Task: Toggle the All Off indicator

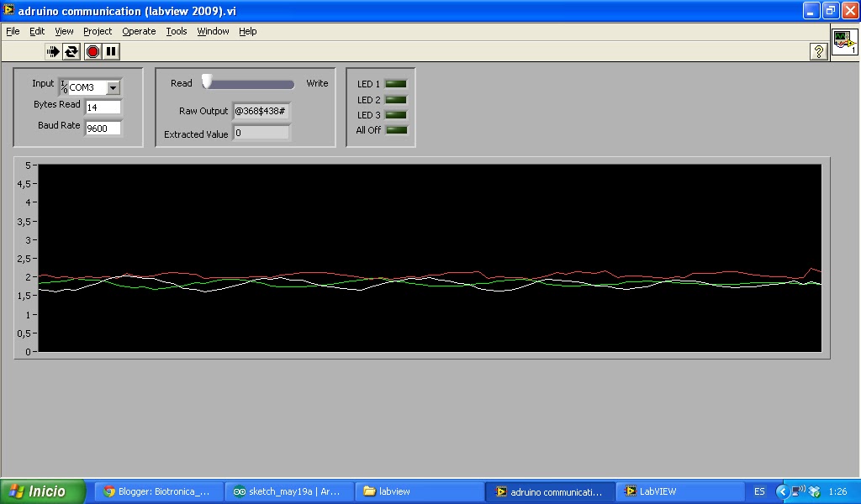Action: click(397, 130)
